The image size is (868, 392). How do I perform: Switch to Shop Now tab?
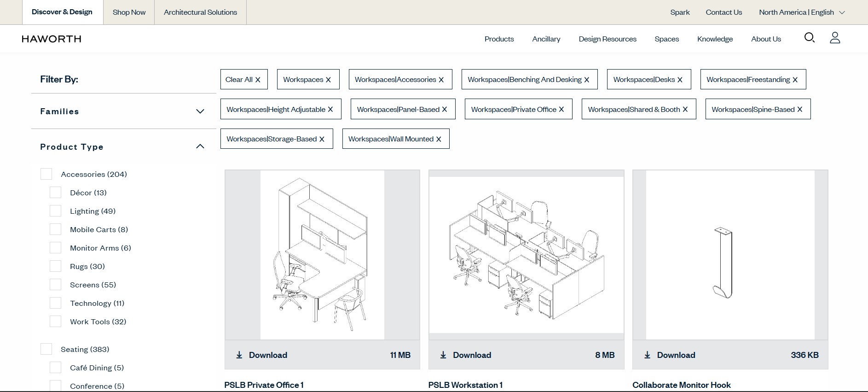pyautogui.click(x=129, y=12)
